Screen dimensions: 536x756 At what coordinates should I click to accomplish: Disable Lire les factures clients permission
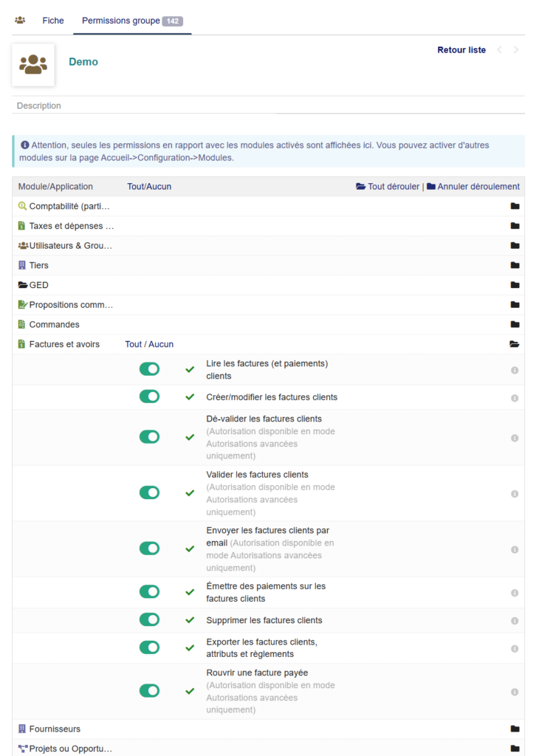(149, 369)
